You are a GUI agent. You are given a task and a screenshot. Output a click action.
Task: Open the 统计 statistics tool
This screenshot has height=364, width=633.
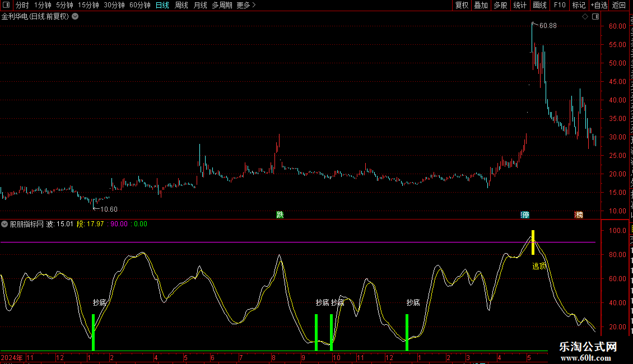[x=519, y=5]
